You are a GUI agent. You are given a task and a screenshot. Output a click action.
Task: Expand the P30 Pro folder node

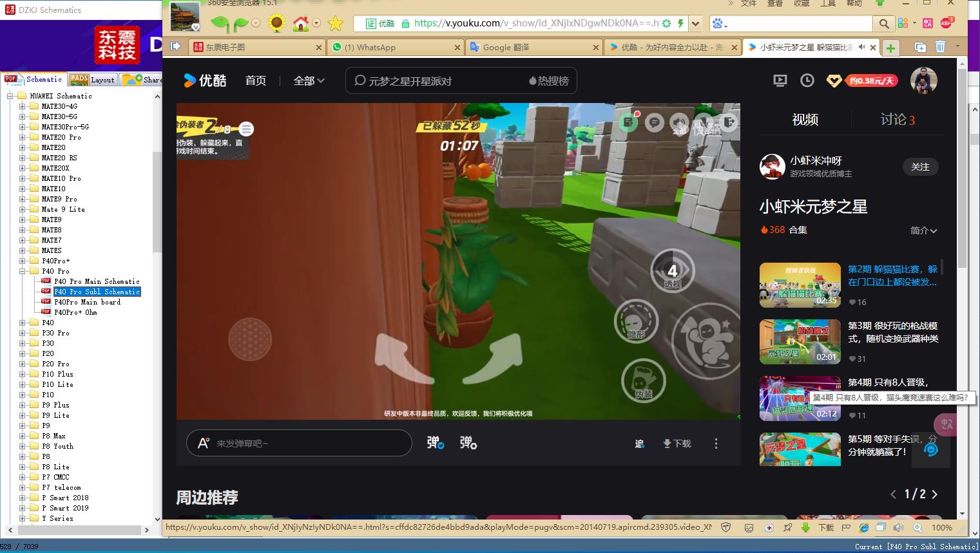click(22, 333)
